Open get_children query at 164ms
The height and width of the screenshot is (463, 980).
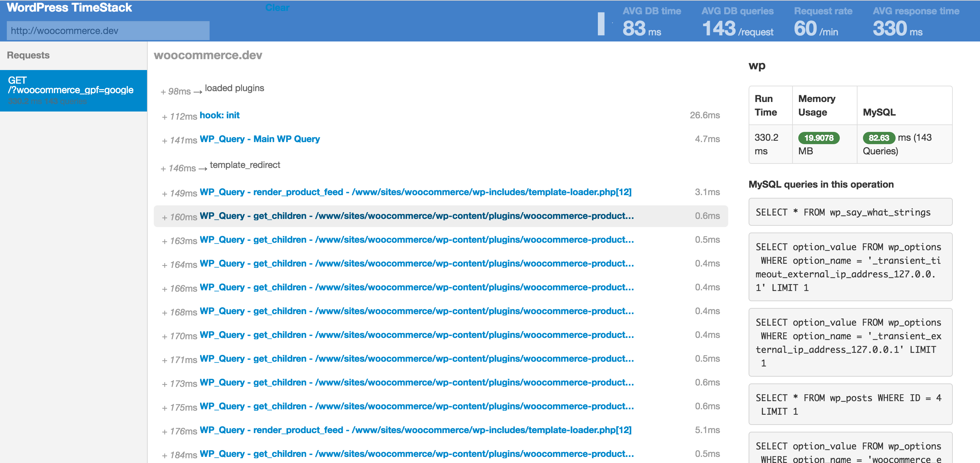pos(416,263)
